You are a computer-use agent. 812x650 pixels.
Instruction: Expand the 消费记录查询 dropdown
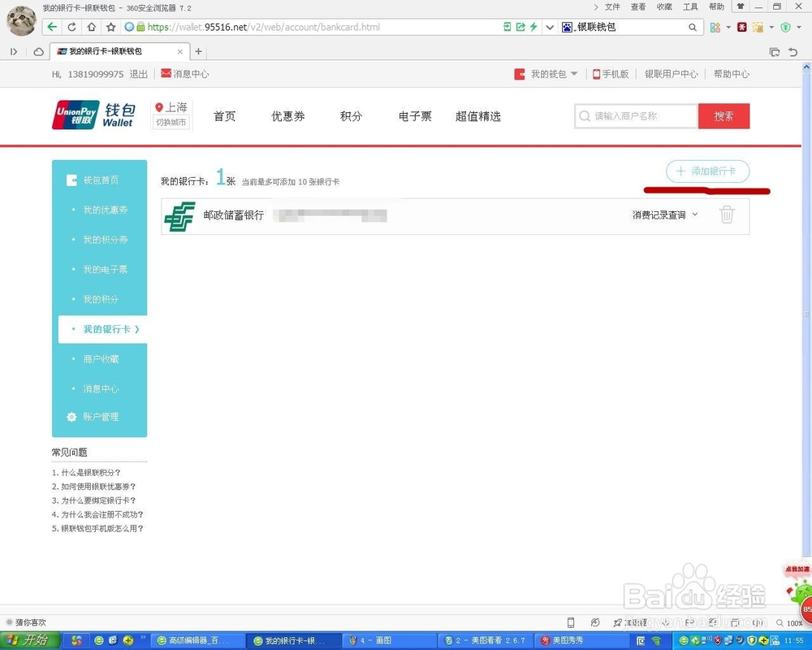665,214
